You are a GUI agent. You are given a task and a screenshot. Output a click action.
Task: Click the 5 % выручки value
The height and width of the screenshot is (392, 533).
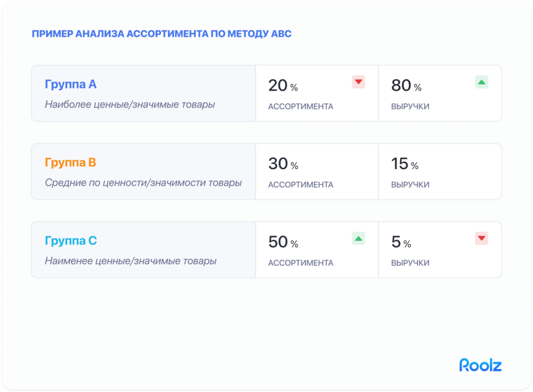401,242
